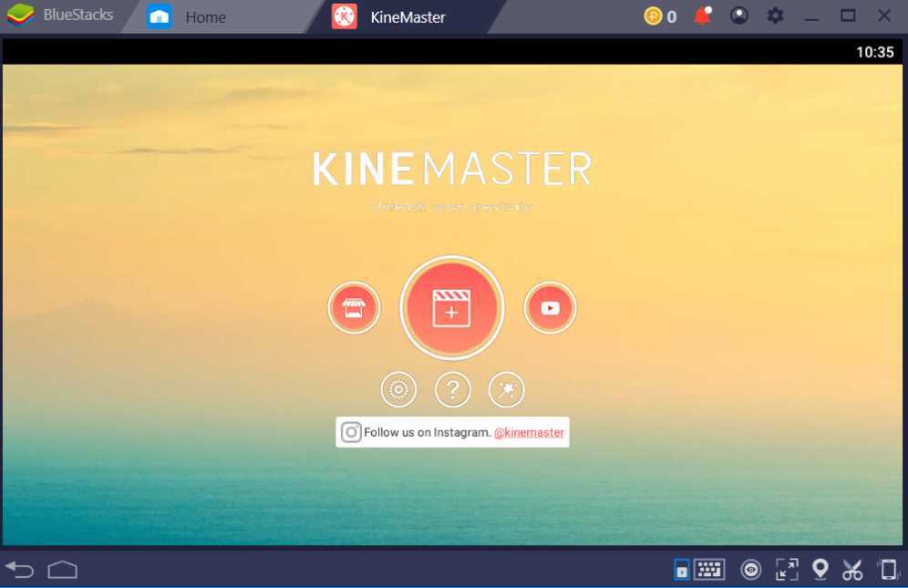Viewport: 908px width, 588px height.
Task: Switch to the Home tab
Action: (x=205, y=15)
